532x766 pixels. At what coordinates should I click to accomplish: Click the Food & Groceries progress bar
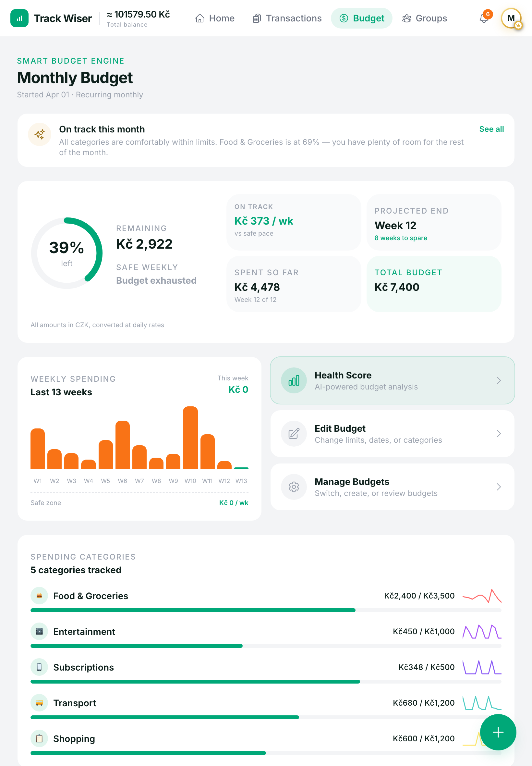[266, 610]
